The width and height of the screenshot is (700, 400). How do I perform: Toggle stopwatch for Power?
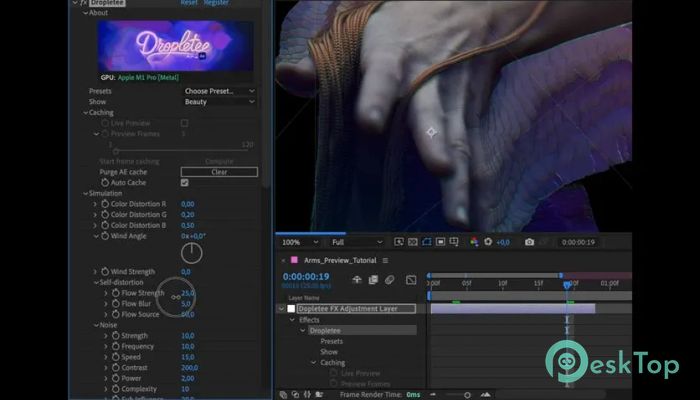pos(116,378)
